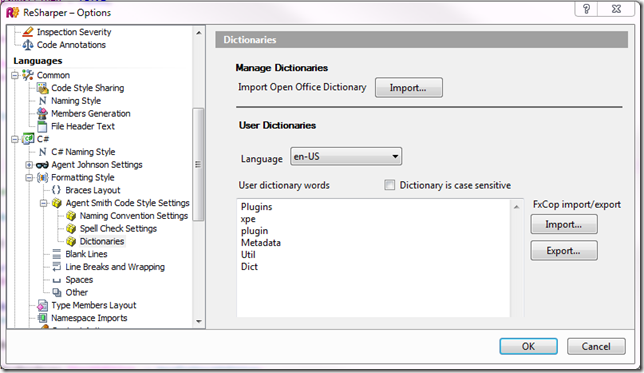Click the Braces Layout braces icon
The width and height of the screenshot is (644, 373).
tap(56, 190)
